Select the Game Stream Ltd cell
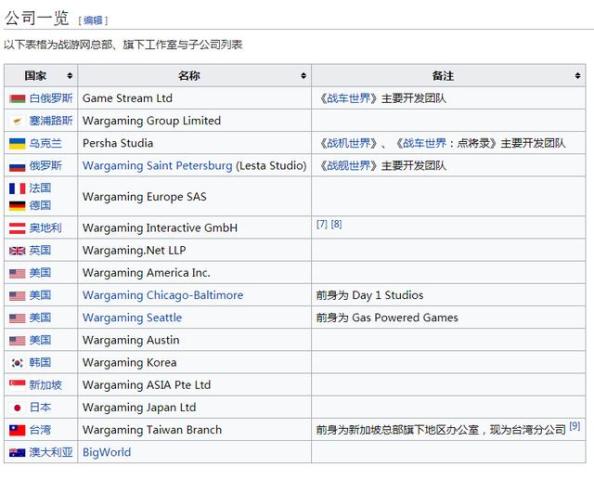 click(x=194, y=99)
